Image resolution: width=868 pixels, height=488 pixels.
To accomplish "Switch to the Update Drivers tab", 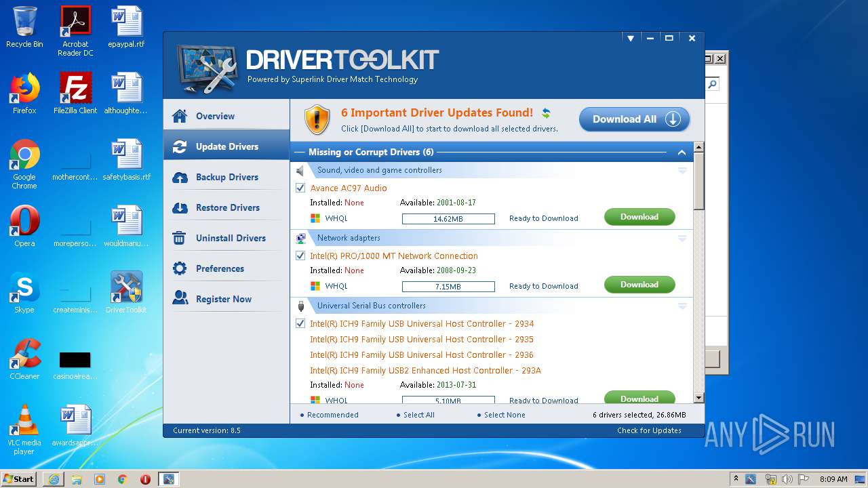I will click(226, 146).
